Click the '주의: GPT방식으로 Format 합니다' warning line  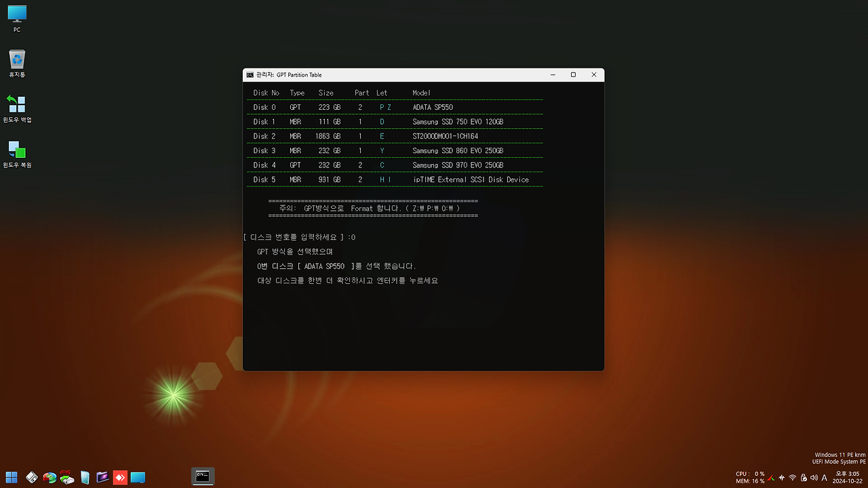pos(370,208)
